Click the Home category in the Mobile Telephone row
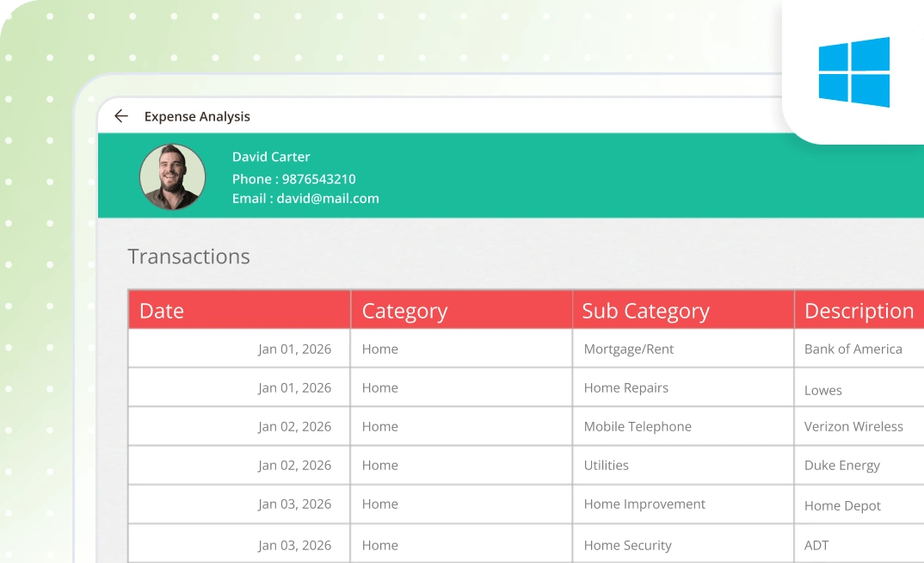The width and height of the screenshot is (924, 563). coord(380,427)
